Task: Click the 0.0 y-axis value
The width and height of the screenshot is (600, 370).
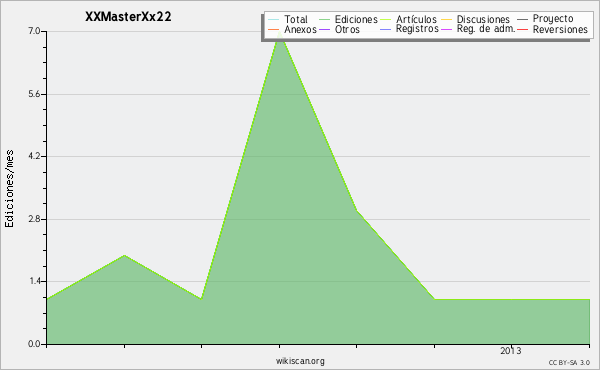Action: click(x=34, y=344)
